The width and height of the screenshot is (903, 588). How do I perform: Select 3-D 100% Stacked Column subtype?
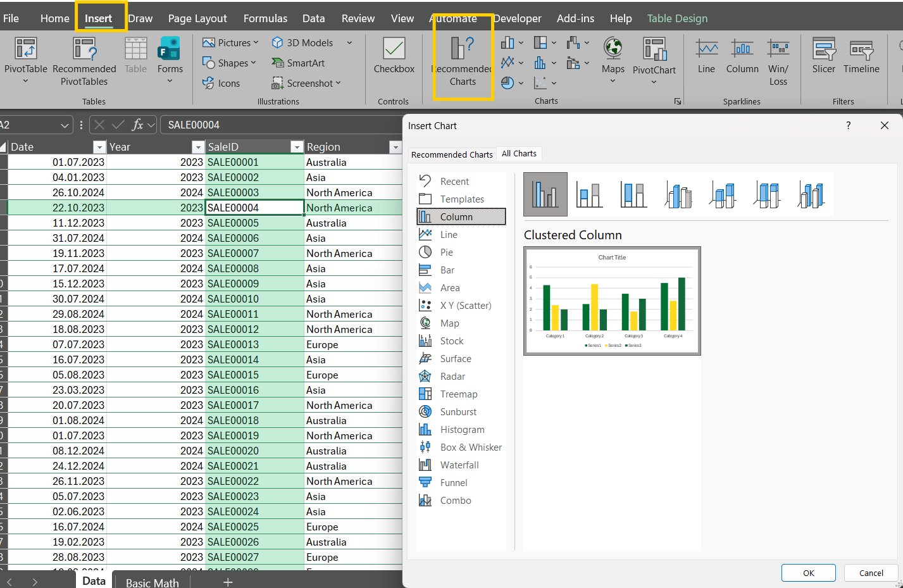tap(766, 194)
